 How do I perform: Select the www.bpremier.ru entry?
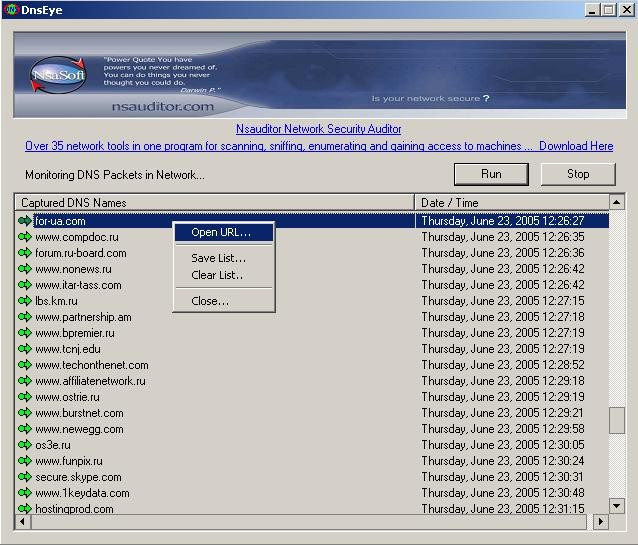pos(75,333)
